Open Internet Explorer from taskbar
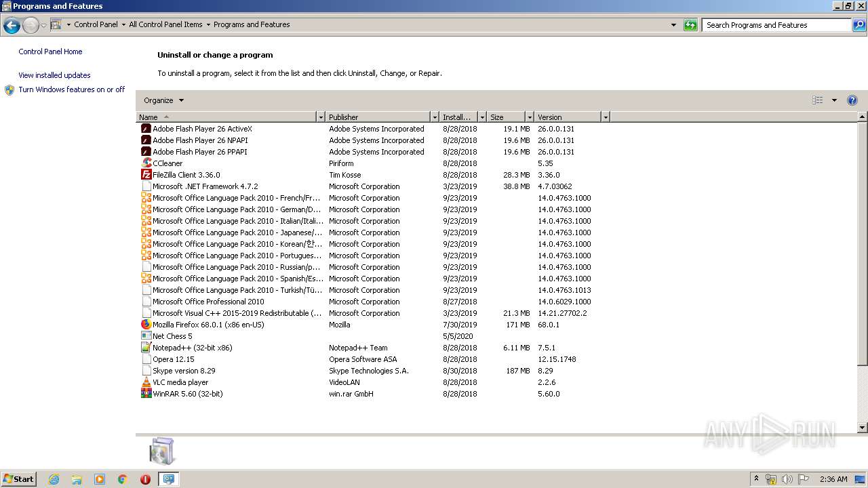Screen dimensions: 868x488 (54, 479)
